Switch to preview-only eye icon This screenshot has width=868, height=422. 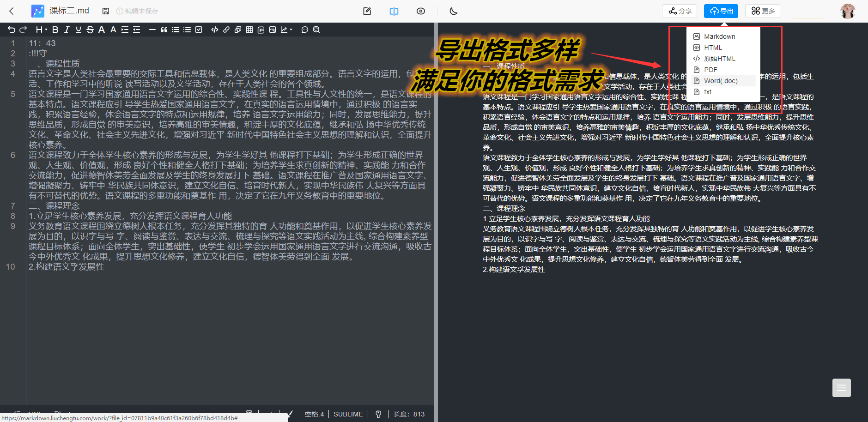coord(421,11)
